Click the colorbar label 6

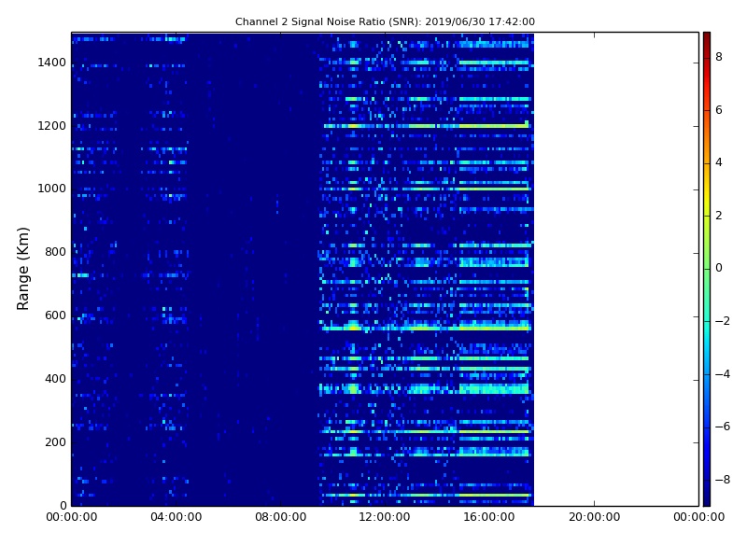pyautogui.click(x=719, y=110)
